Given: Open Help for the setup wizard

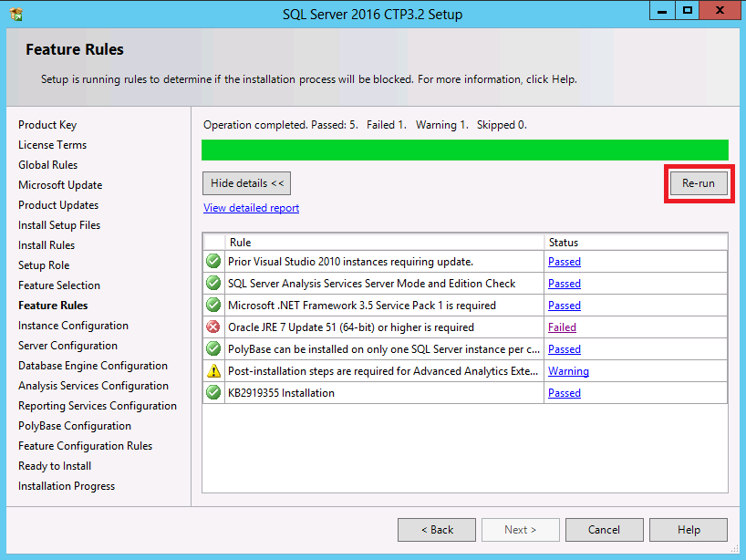Looking at the screenshot, I should point(689,530).
